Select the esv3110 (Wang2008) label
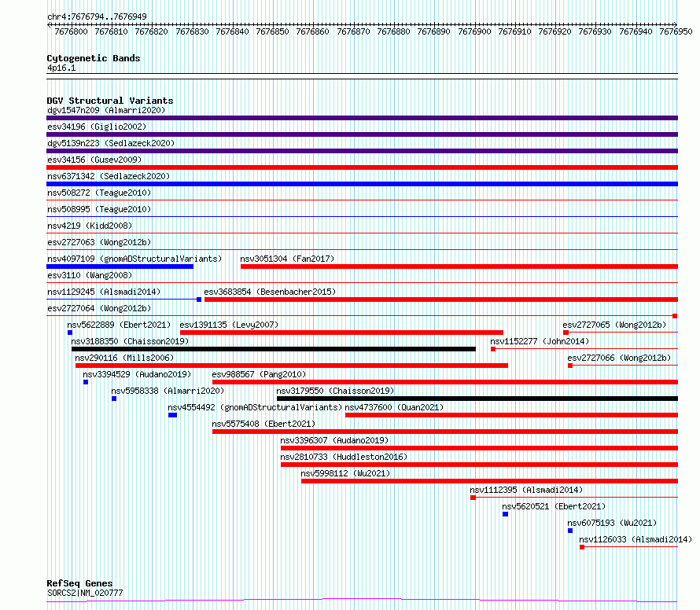This screenshot has height=610, width=700. click(90, 275)
